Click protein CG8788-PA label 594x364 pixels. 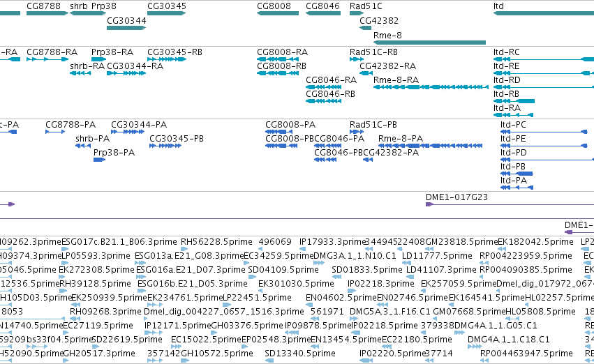(x=70, y=125)
